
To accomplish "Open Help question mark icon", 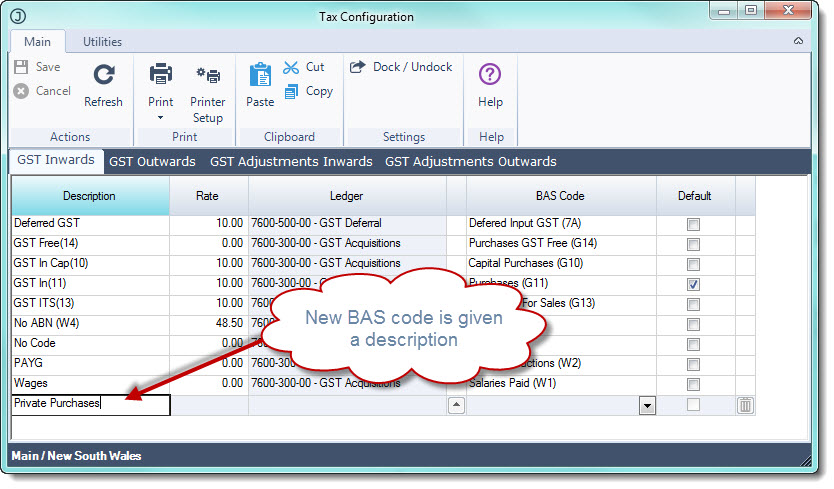I will [490, 74].
